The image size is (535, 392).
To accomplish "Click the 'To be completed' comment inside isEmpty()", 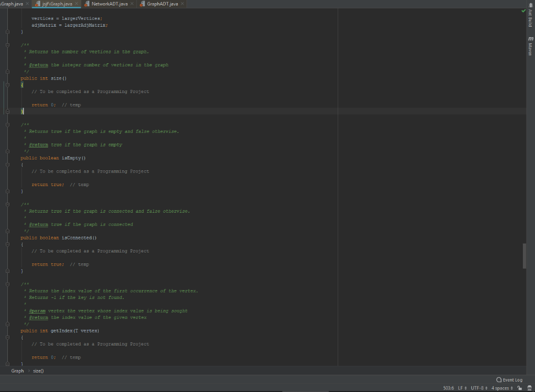I will click(90, 171).
